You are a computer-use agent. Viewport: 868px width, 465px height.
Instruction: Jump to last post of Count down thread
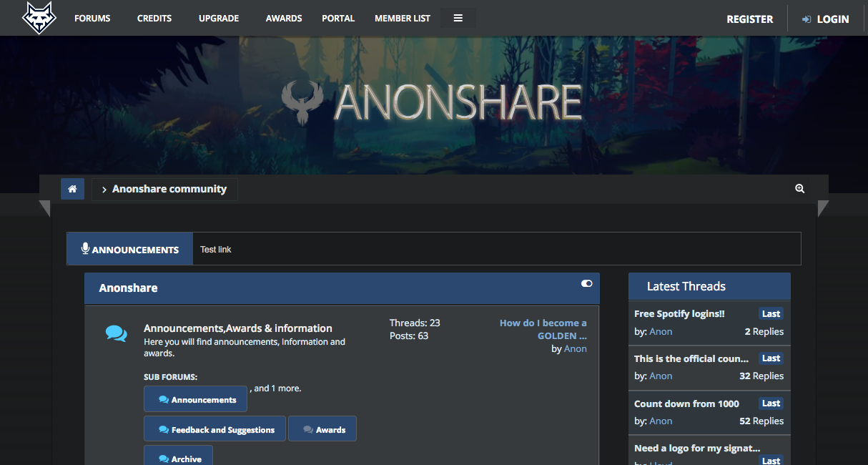click(x=771, y=403)
